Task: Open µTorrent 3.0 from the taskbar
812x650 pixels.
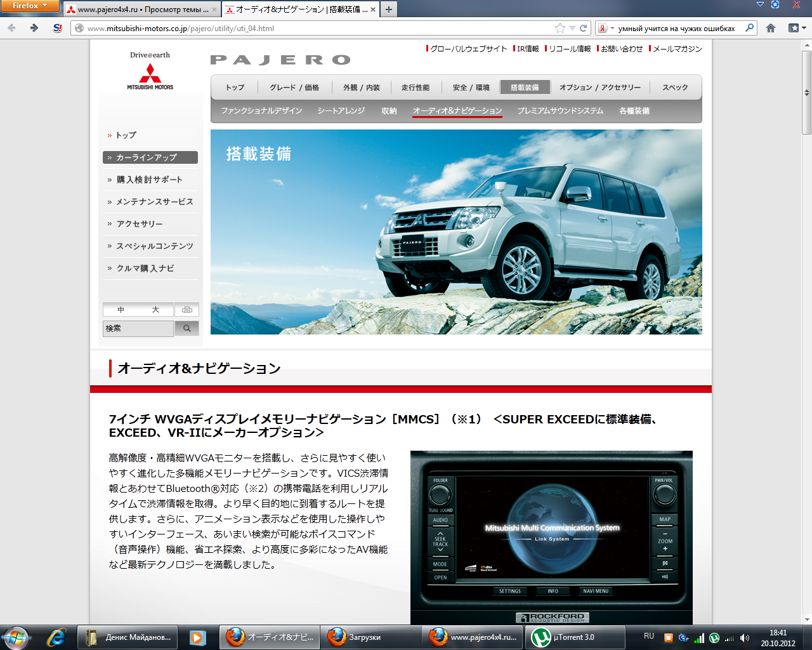Action: pyautogui.click(x=568, y=637)
